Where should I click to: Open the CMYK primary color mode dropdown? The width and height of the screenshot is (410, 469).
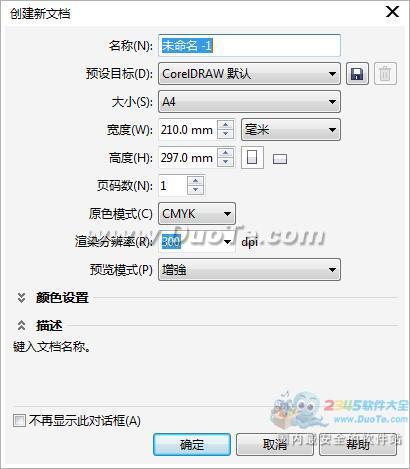point(197,213)
